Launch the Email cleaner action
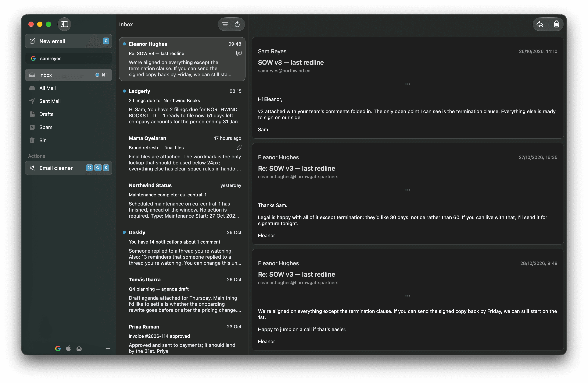The image size is (588, 383). click(68, 168)
